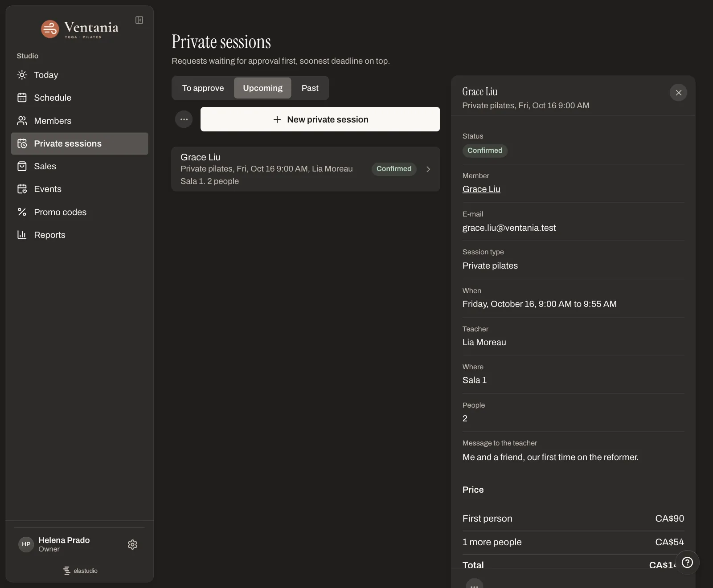Click the Private sessions calendar-clock icon
This screenshot has height=588, width=713.
tap(22, 143)
